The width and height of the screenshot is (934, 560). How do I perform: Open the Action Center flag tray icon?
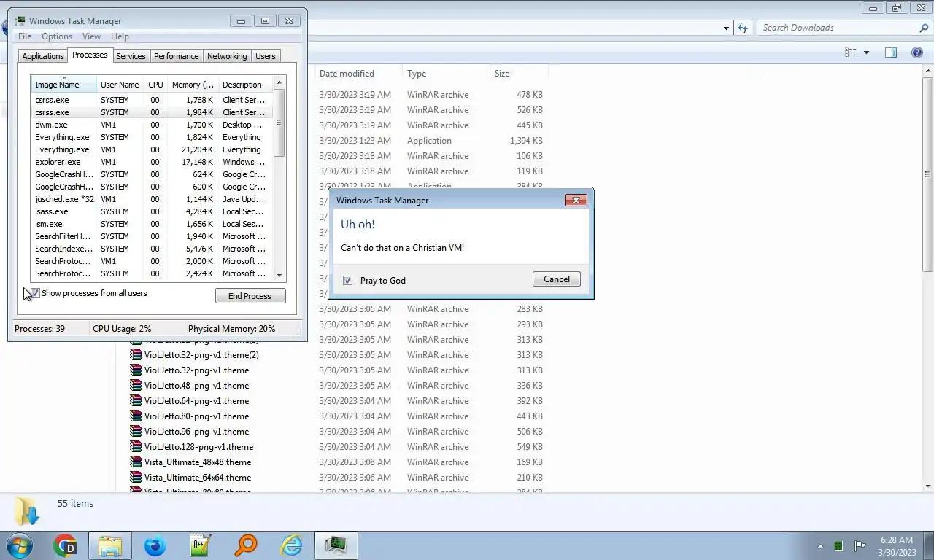[x=860, y=545]
